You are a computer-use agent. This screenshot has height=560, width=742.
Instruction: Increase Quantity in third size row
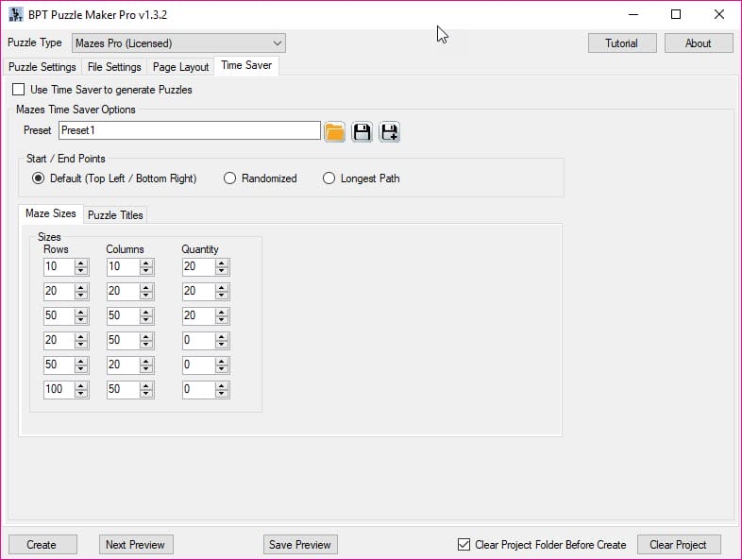click(x=222, y=312)
